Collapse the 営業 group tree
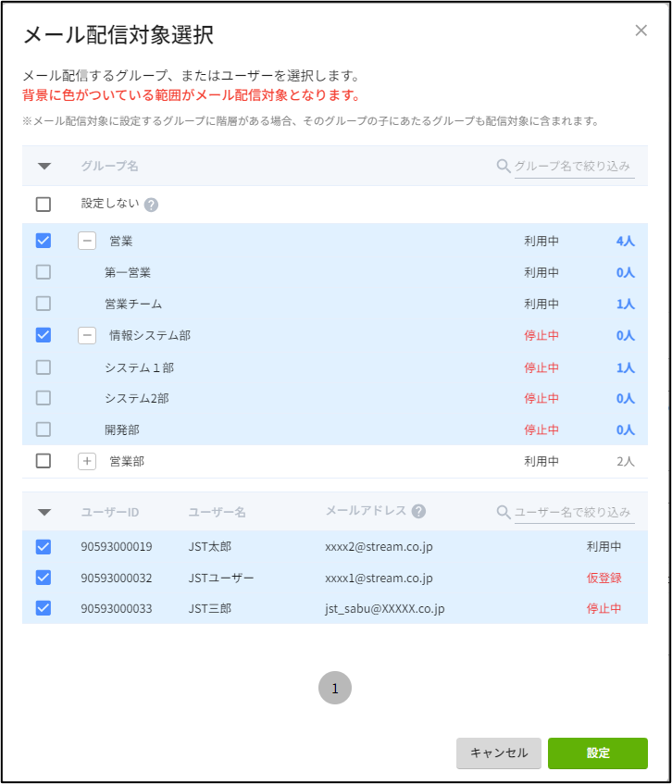 coord(87,241)
